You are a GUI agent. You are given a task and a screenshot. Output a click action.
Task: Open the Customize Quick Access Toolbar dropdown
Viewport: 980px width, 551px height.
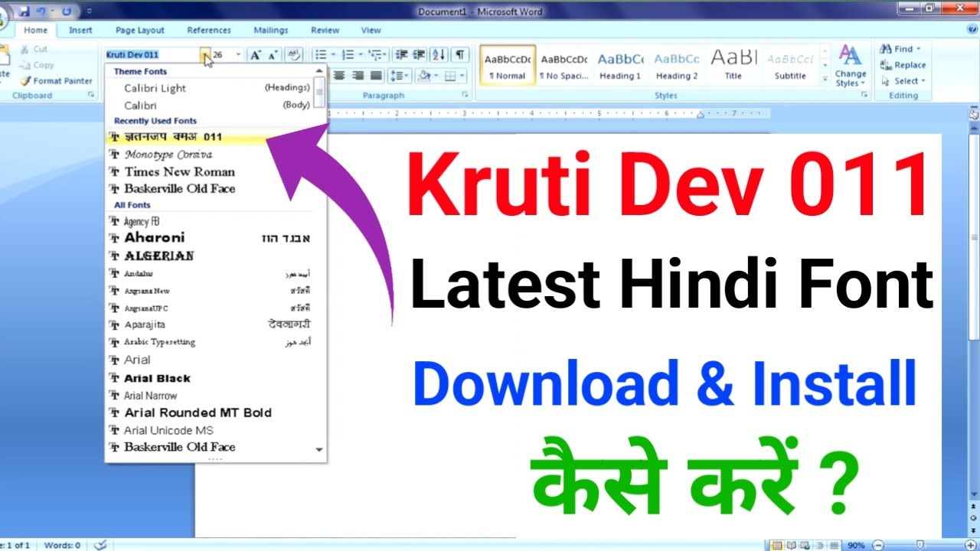90,11
